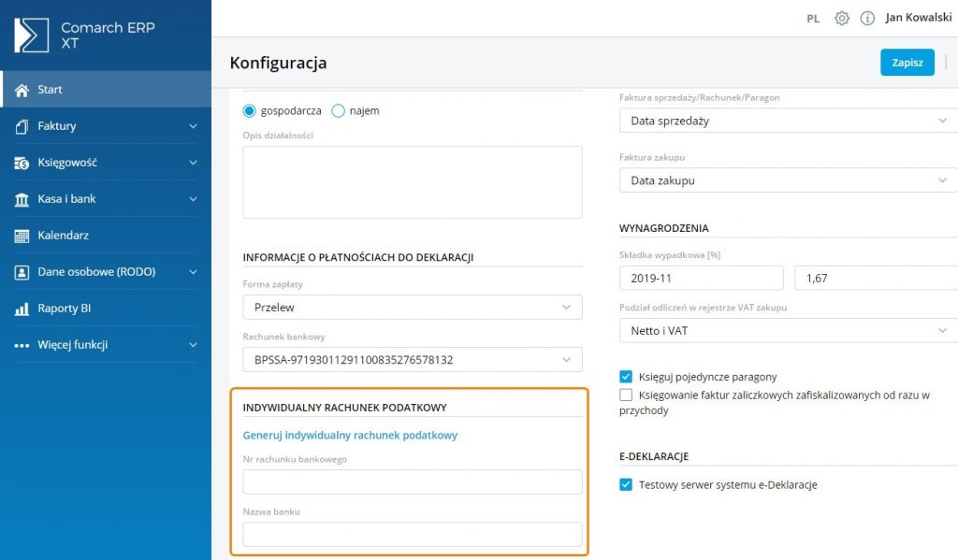The height and width of the screenshot is (560, 958).
Task: Click Generuj indywidualny rachunek podatkowy link
Action: (x=350, y=435)
